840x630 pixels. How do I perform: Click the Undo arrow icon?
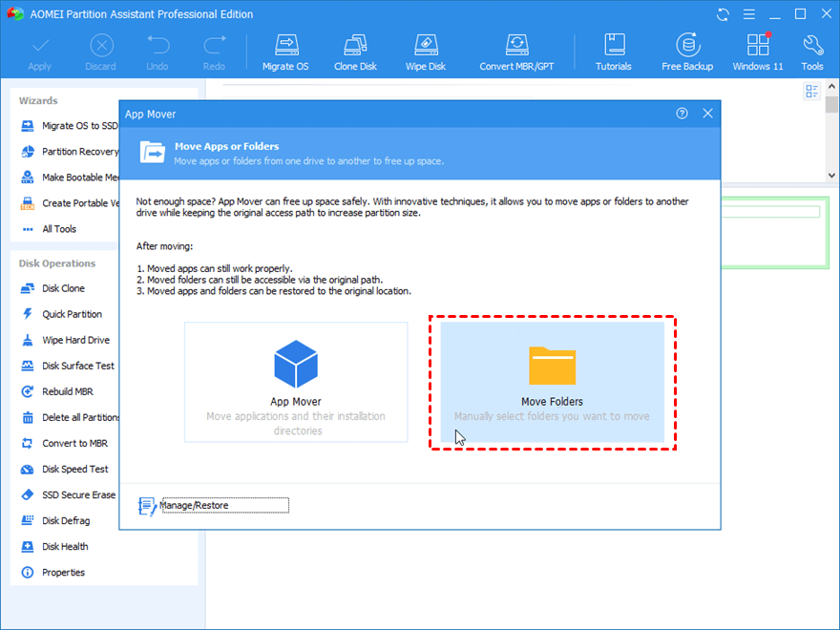(x=158, y=46)
